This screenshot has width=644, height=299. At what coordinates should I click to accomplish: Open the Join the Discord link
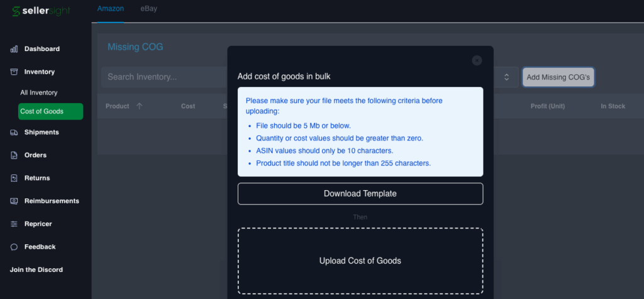(x=36, y=270)
